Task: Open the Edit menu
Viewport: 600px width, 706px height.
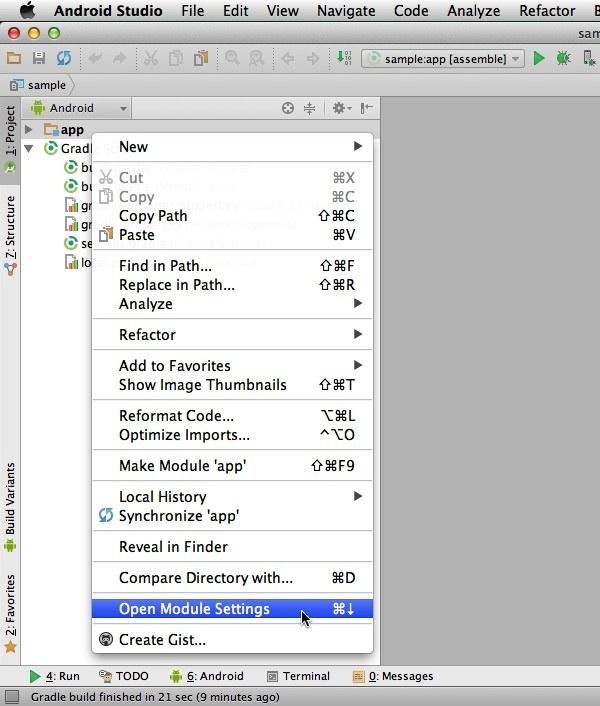Action: [235, 10]
